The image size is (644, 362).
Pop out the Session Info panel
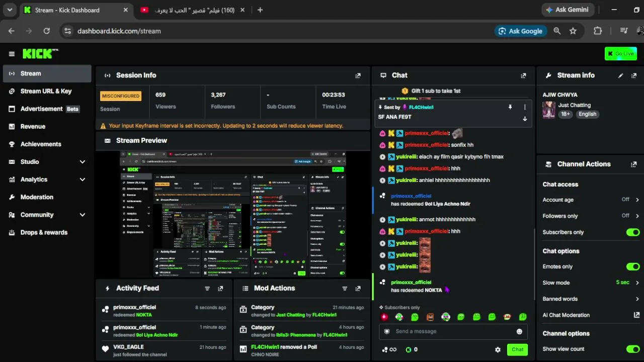pyautogui.click(x=358, y=75)
